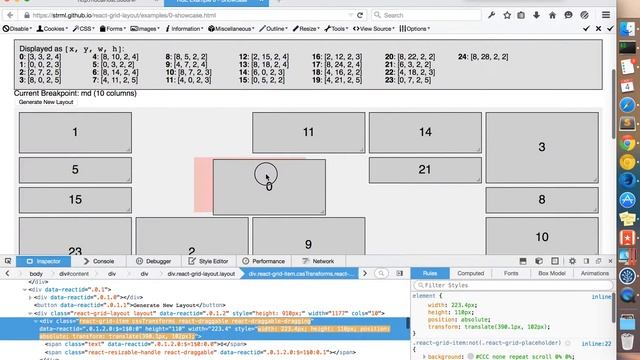Select div.react-grid-layout.layout breadcrumb
The width and height of the screenshot is (640, 360).
click(x=201, y=274)
